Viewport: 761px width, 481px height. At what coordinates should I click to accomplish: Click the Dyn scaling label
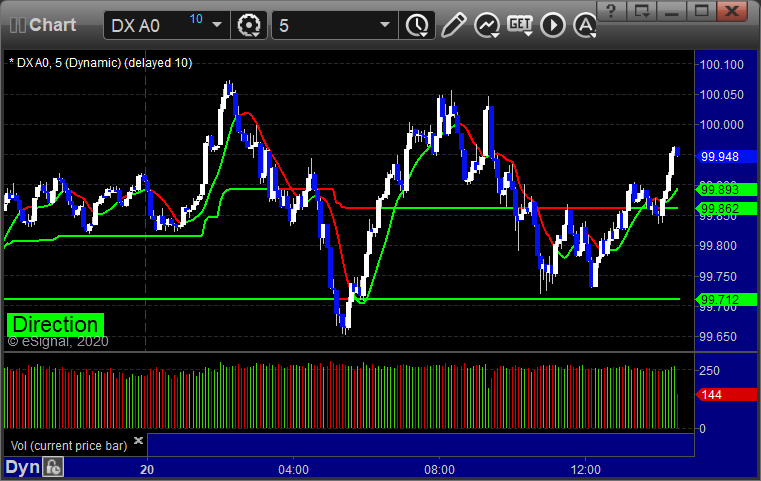point(22,467)
